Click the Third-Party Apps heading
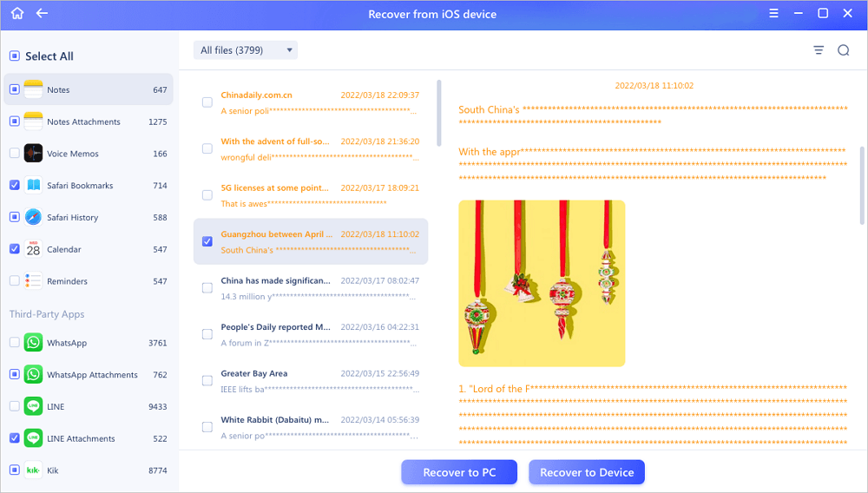868x493 pixels. 47,313
